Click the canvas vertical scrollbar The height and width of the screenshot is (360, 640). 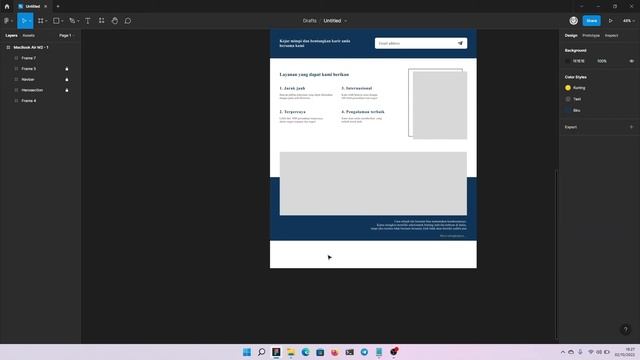pyautogui.click(x=556, y=253)
